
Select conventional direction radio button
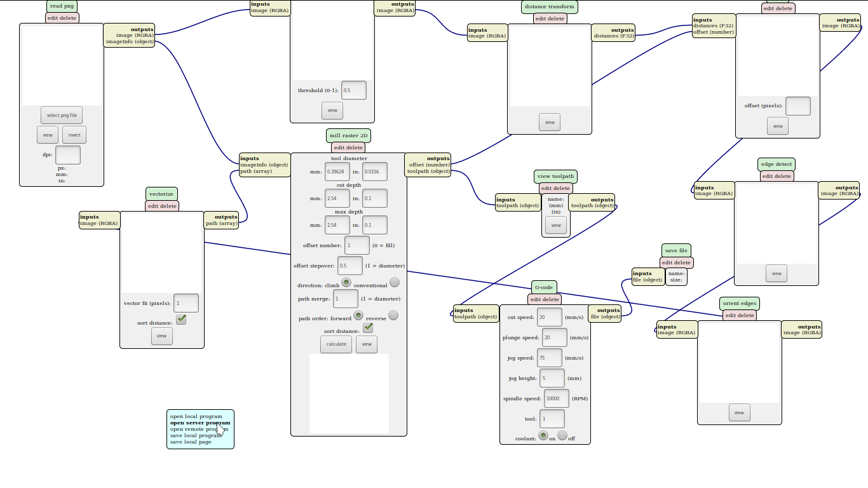pyautogui.click(x=395, y=282)
